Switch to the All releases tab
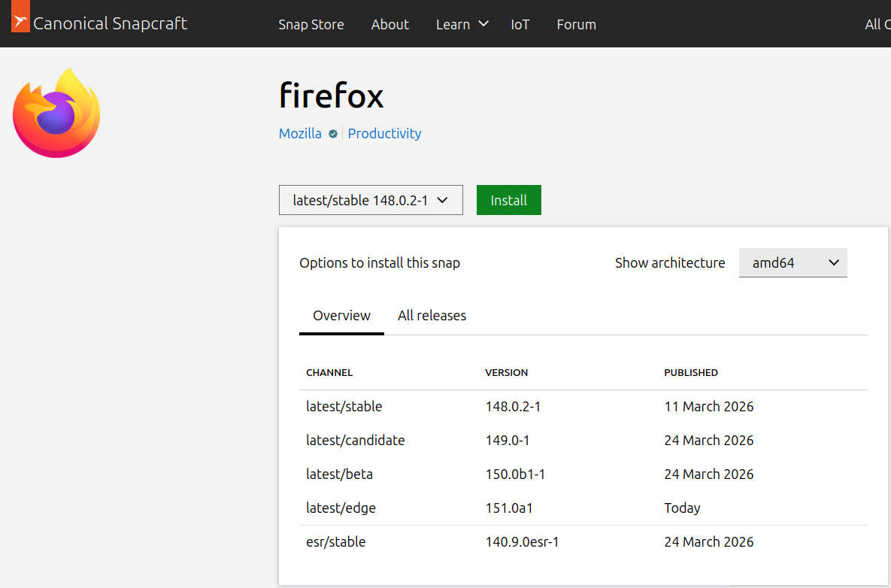The width and height of the screenshot is (891, 588). (x=432, y=316)
